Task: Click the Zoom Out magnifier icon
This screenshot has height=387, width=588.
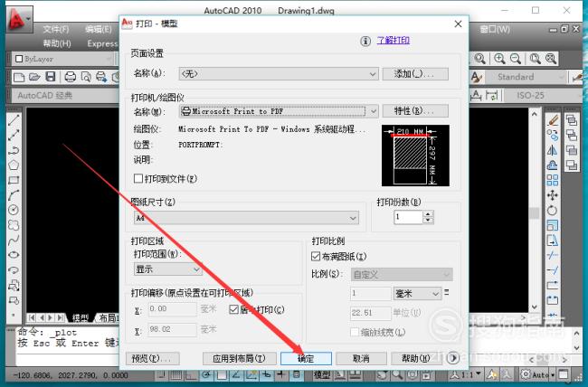Action: point(516,59)
